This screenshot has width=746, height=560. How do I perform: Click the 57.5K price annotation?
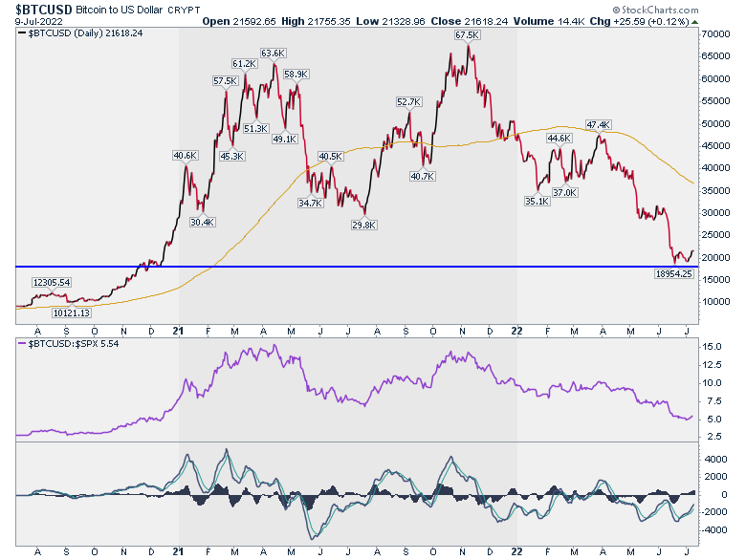point(225,81)
